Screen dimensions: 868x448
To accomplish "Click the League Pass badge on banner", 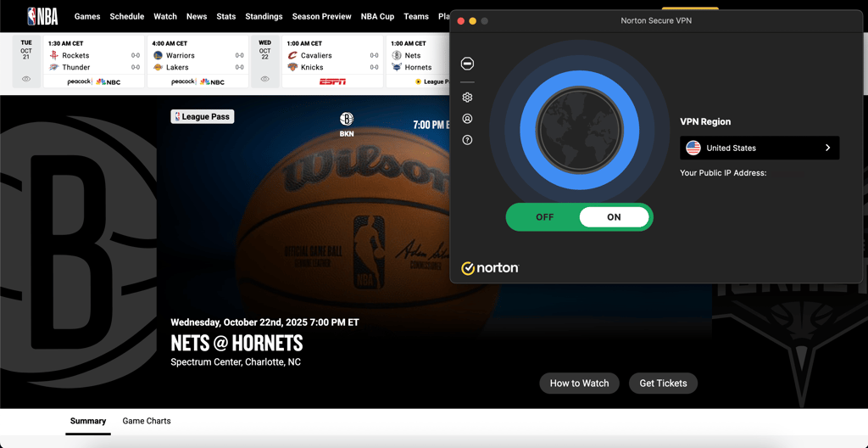I will (x=203, y=116).
